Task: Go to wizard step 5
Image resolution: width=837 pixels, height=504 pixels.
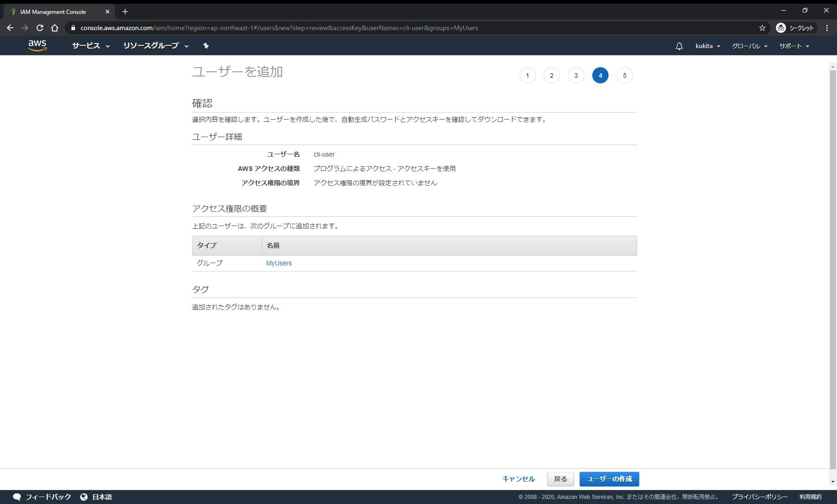Action: pos(625,76)
